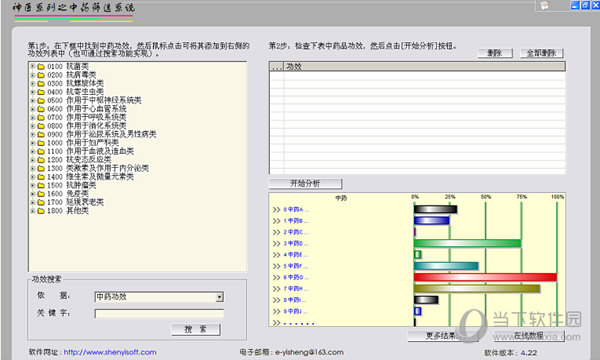Open the 6 中药G result link
Screen dimensions: 600x360
[x=296, y=277]
